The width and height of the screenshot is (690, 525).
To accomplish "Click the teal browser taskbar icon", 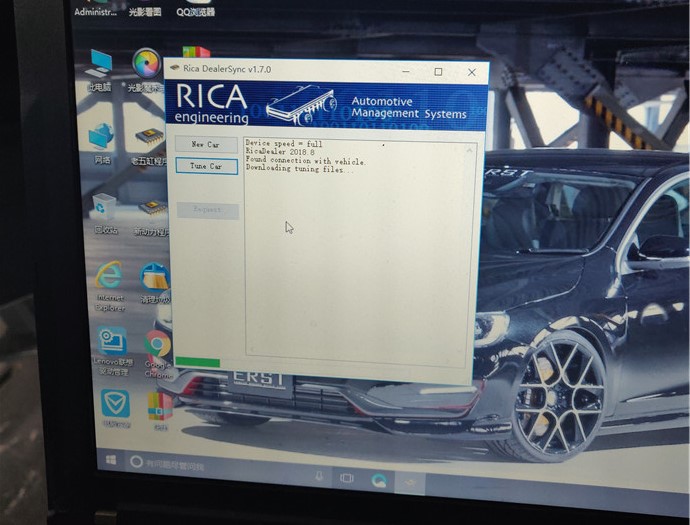I will coord(379,481).
